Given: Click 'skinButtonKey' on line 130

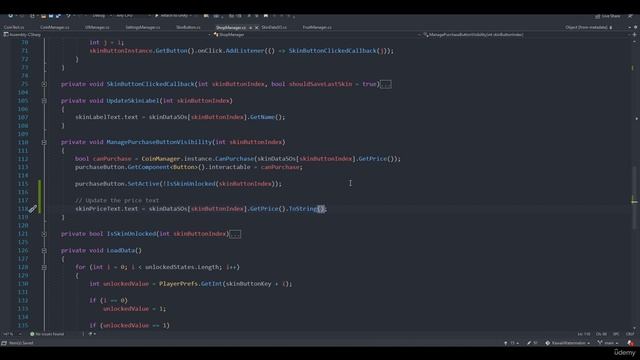Looking at the screenshot, I should pyautogui.click(x=249, y=284).
